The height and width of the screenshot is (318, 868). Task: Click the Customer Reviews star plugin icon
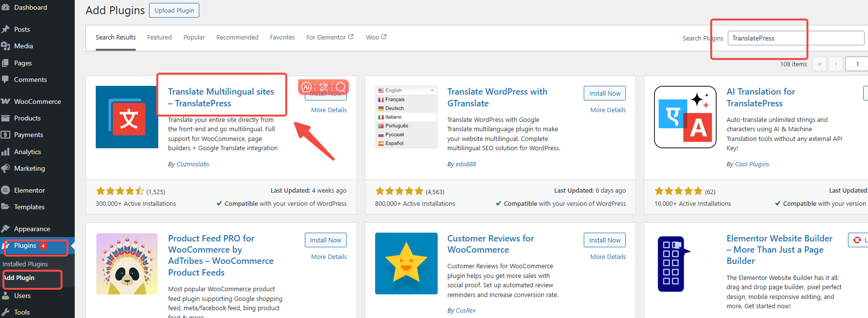pyautogui.click(x=406, y=263)
